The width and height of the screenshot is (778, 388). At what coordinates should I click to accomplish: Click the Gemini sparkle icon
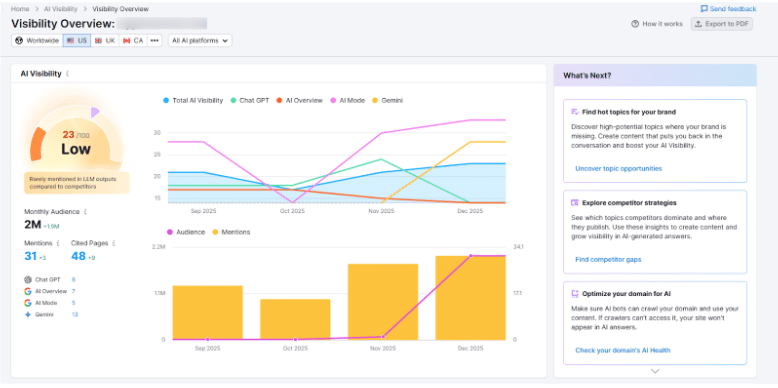pyautogui.click(x=28, y=315)
